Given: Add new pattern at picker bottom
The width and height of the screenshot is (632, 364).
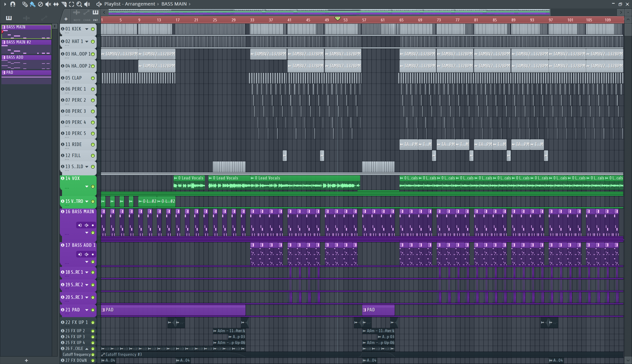Looking at the screenshot, I should point(26,360).
